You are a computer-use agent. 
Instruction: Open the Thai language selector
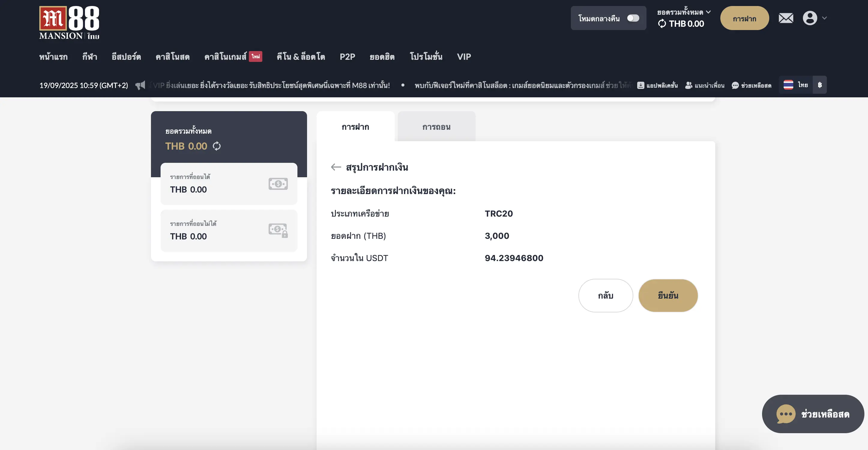[x=796, y=85]
